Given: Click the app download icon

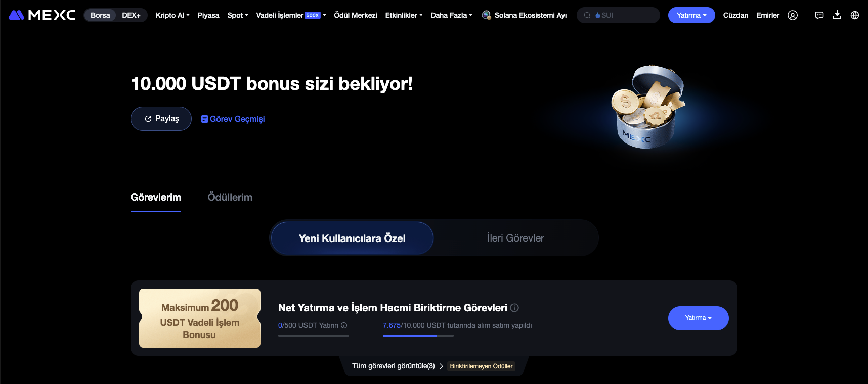Looking at the screenshot, I should [837, 15].
